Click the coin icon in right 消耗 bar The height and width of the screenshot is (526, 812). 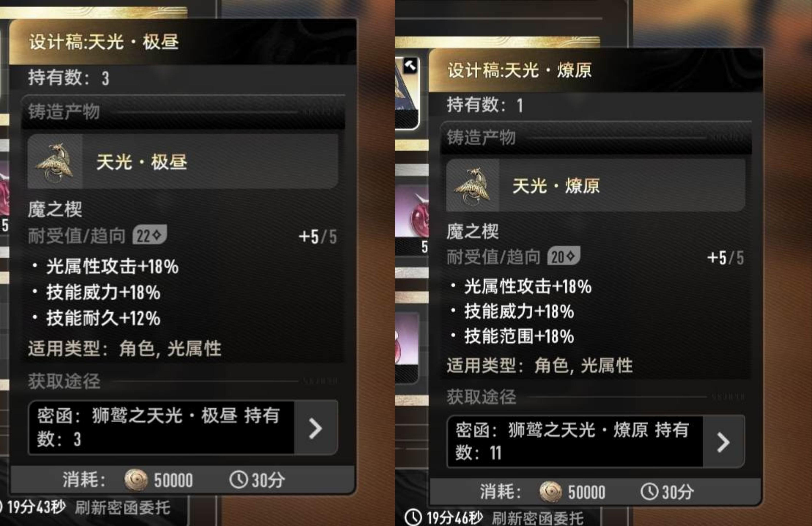click(550, 492)
